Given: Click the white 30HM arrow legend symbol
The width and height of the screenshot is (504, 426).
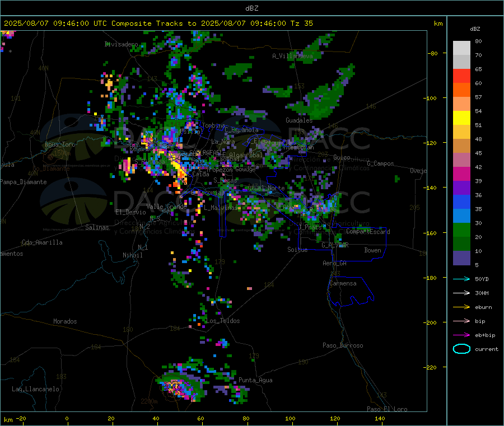Looking at the screenshot, I should (x=461, y=293).
